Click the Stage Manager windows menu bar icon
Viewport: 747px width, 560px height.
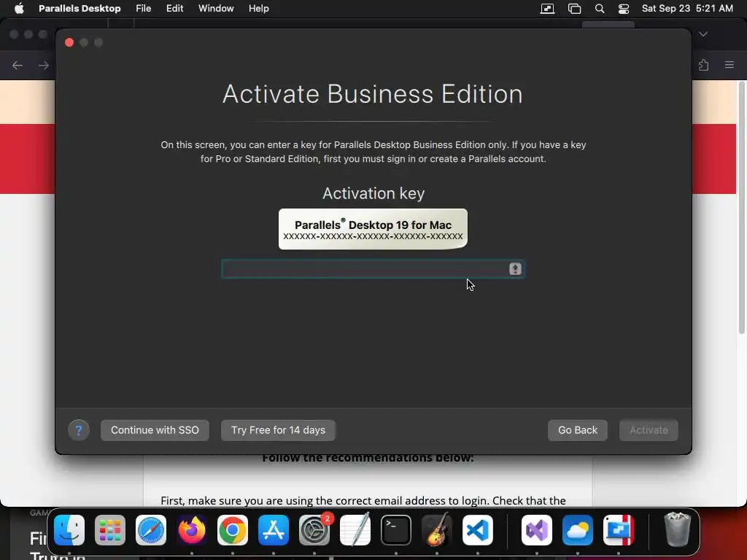click(x=575, y=9)
